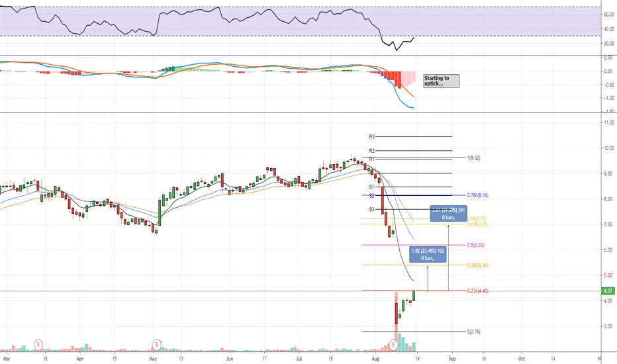
Task: Select the 1.02 (23.49%) measurement box
Action: click(428, 255)
